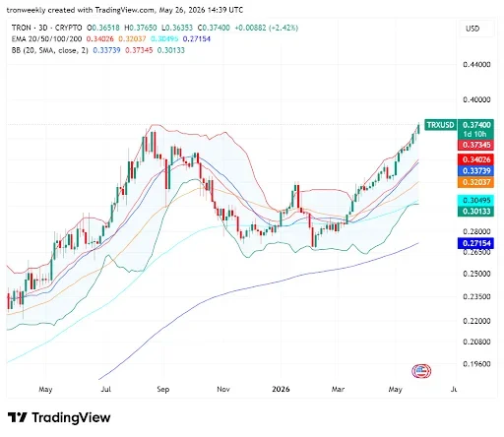The image size is (504, 437).
Task: Click the 0.22000 price axis label
Action: 476,321
